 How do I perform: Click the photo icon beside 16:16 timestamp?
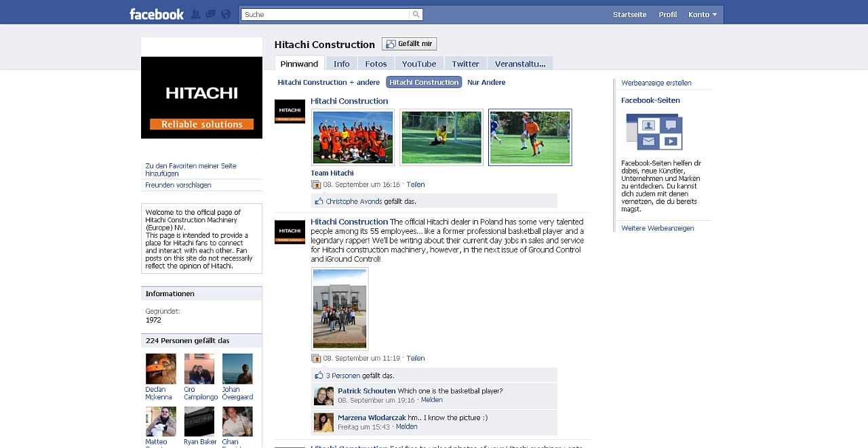click(316, 184)
